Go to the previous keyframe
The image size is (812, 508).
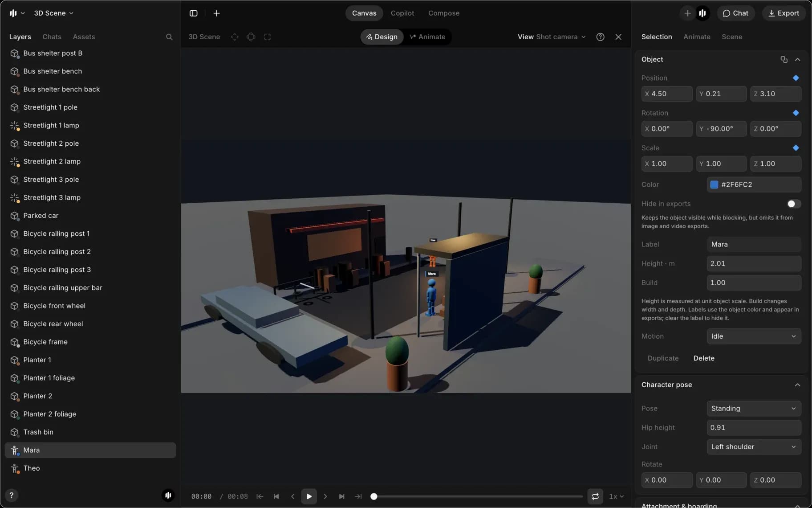pos(276,496)
